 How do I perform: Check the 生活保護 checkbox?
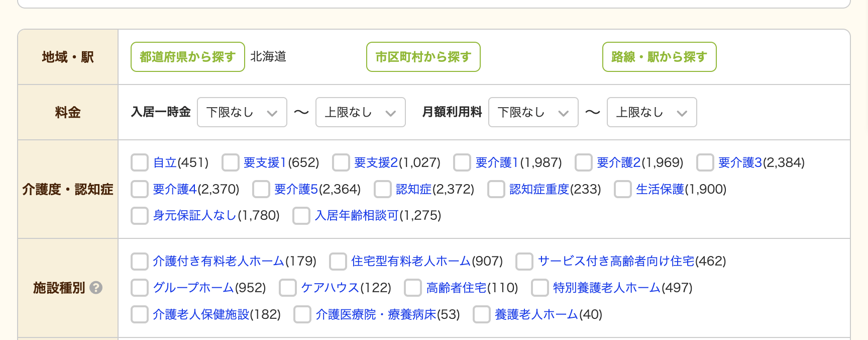[x=622, y=189]
